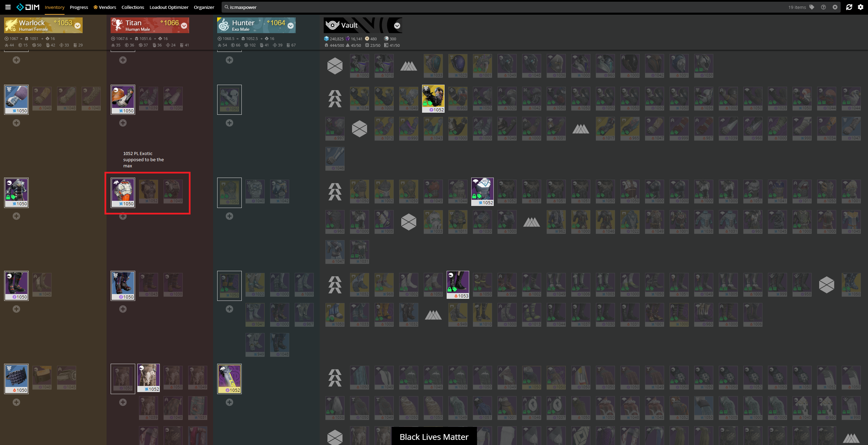Click the bulk tag icon in search bar
Viewport: 868px width, 445px height.
coord(812,7)
